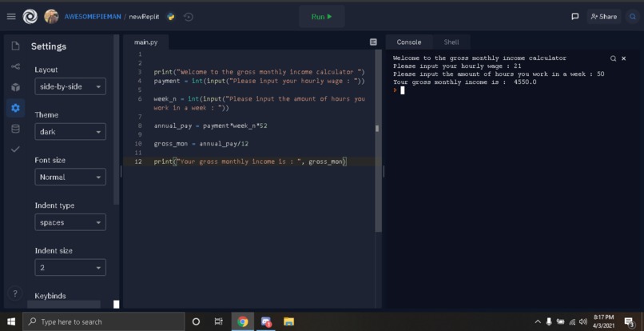Switch to Chrome in taskbar

tap(242, 321)
